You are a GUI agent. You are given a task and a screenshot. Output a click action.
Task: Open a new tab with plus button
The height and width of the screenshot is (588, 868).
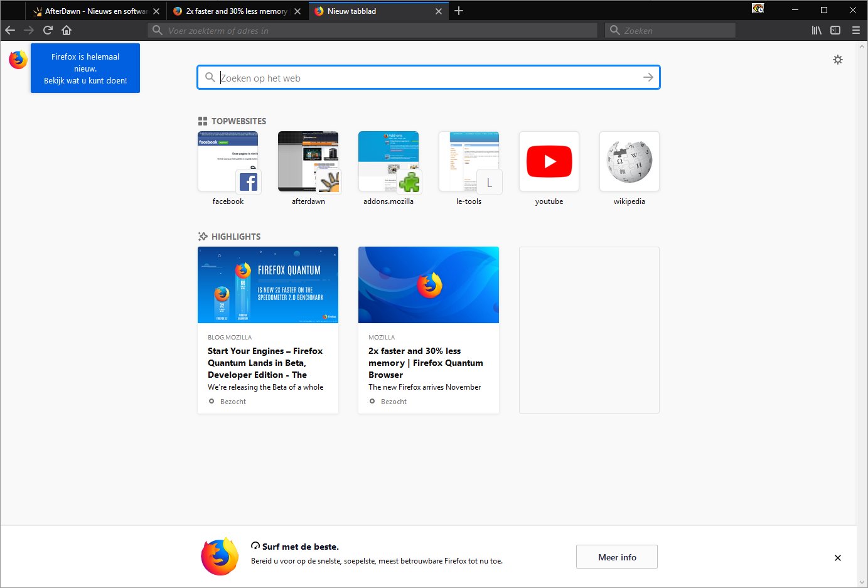pyautogui.click(x=459, y=11)
